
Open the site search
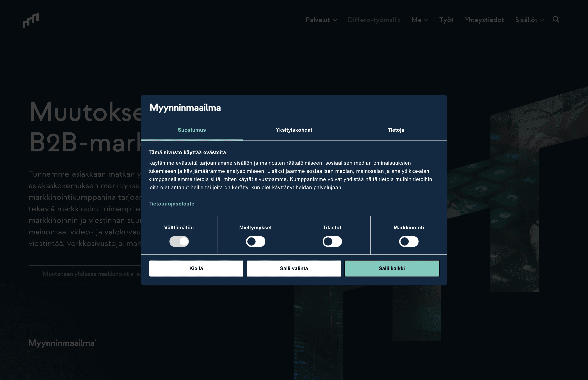[x=556, y=20]
